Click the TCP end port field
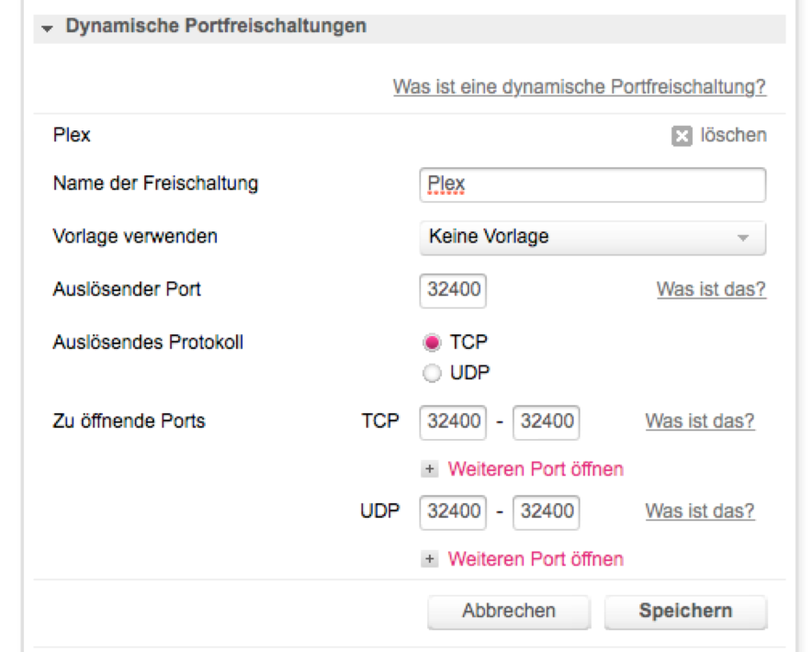 point(546,422)
